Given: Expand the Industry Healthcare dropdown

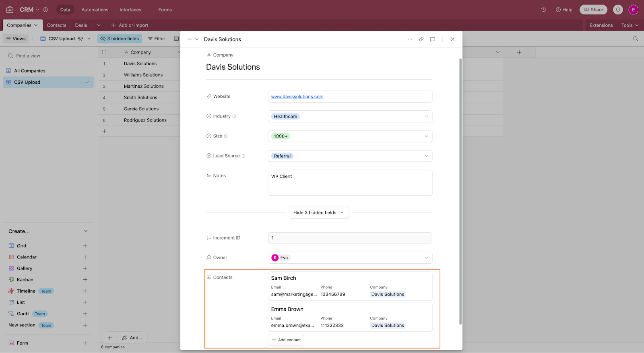Looking at the screenshot, I should click(x=350, y=116).
